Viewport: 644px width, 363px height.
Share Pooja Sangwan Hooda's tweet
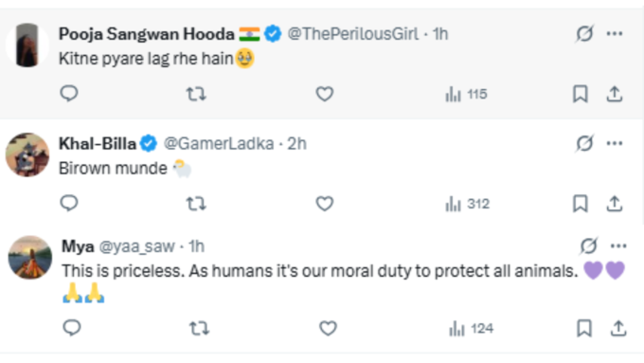point(615,94)
